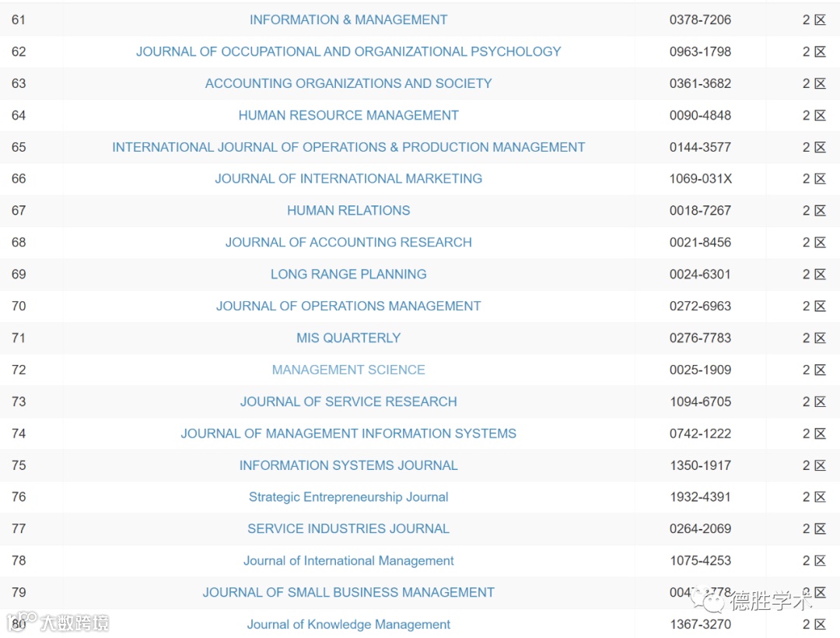Select ISSN 0742-1222 cell

tap(700, 433)
